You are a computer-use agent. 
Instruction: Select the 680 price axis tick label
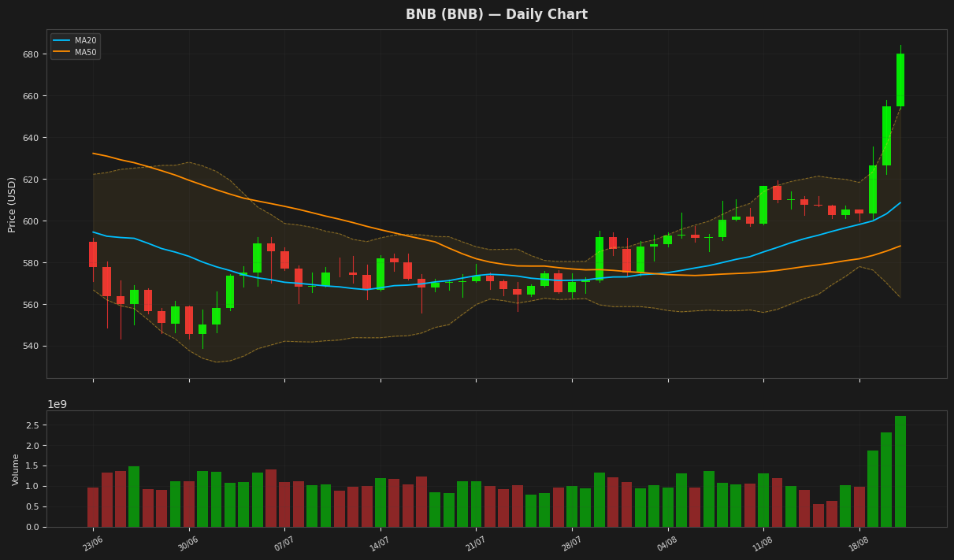click(31, 54)
